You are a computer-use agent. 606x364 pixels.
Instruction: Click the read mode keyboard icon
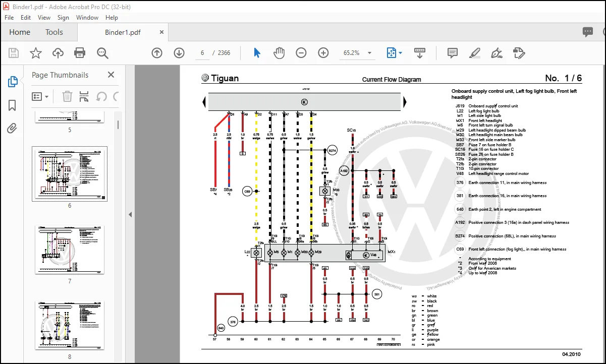(420, 52)
